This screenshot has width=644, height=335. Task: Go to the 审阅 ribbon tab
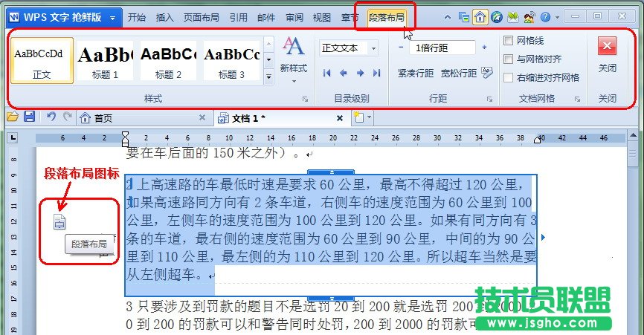[x=294, y=18]
